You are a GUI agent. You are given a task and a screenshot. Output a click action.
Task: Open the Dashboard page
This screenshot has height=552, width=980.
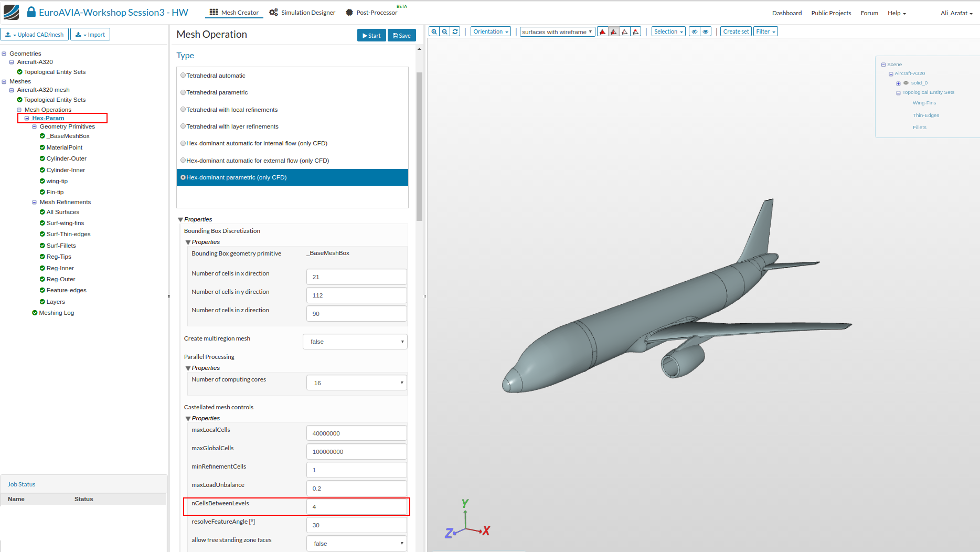tap(787, 13)
